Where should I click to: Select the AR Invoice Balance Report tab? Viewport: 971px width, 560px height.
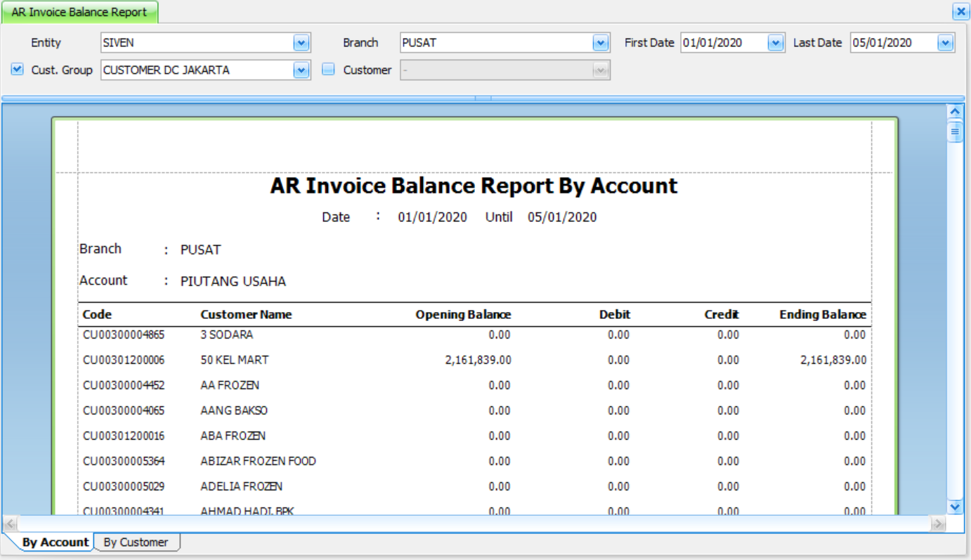pos(79,12)
